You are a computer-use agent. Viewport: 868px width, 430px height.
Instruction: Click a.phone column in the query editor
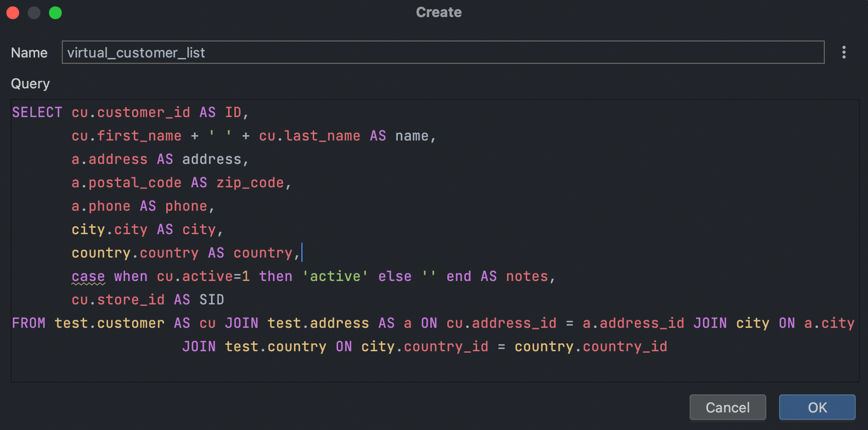101,206
